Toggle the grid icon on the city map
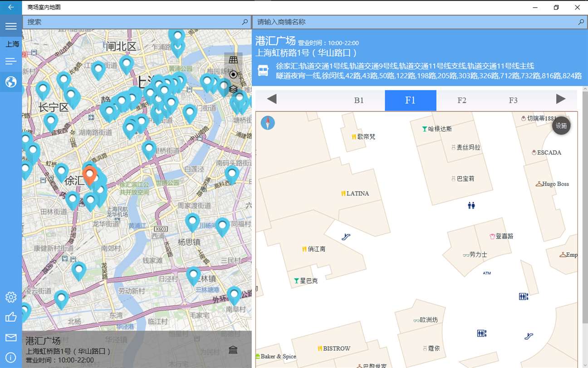The width and height of the screenshot is (588, 368). click(x=233, y=60)
